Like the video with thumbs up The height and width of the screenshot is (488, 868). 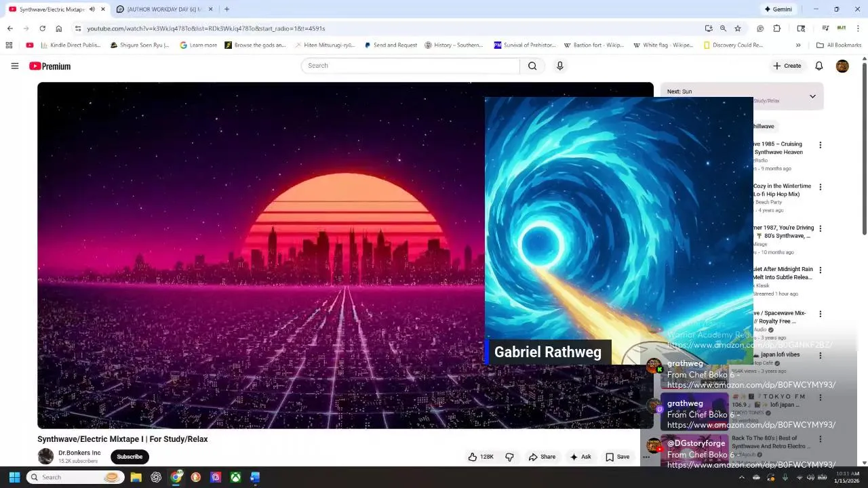tap(480, 457)
